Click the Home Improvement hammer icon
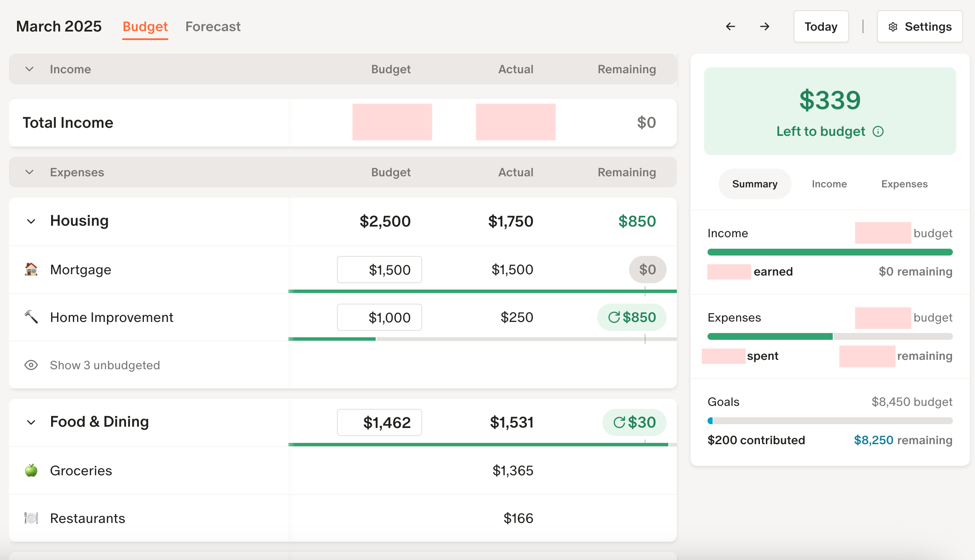The height and width of the screenshot is (560, 975). (30, 317)
